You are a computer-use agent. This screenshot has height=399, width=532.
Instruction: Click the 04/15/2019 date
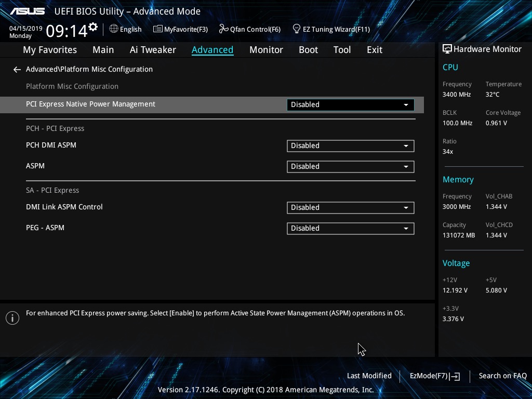[26, 29]
